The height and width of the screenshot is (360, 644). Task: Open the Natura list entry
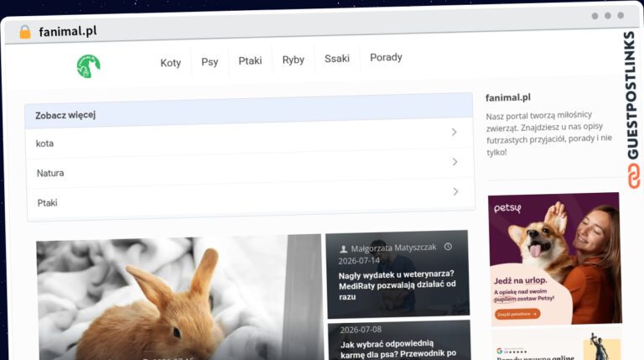[x=250, y=170]
